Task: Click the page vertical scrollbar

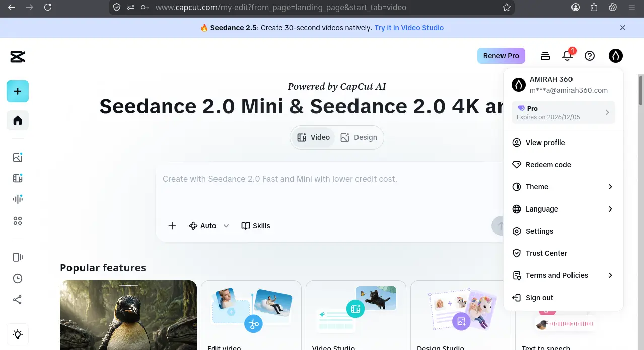Action: click(641, 91)
